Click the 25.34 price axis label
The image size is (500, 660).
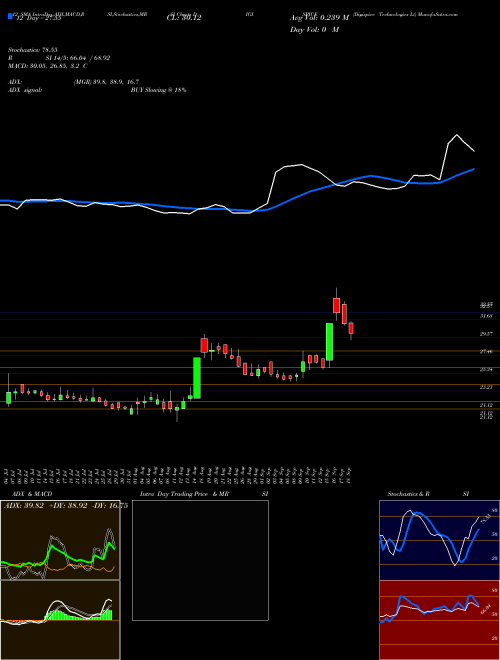pyautogui.click(x=487, y=369)
